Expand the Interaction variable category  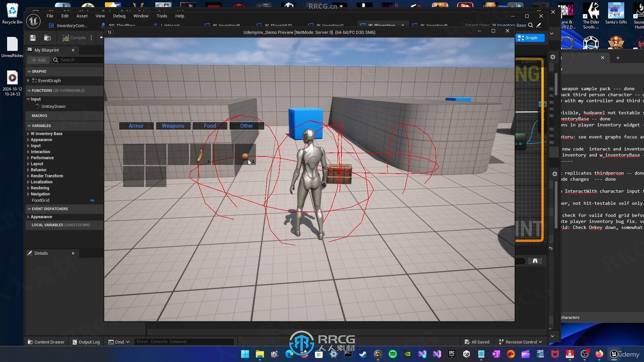point(28,152)
